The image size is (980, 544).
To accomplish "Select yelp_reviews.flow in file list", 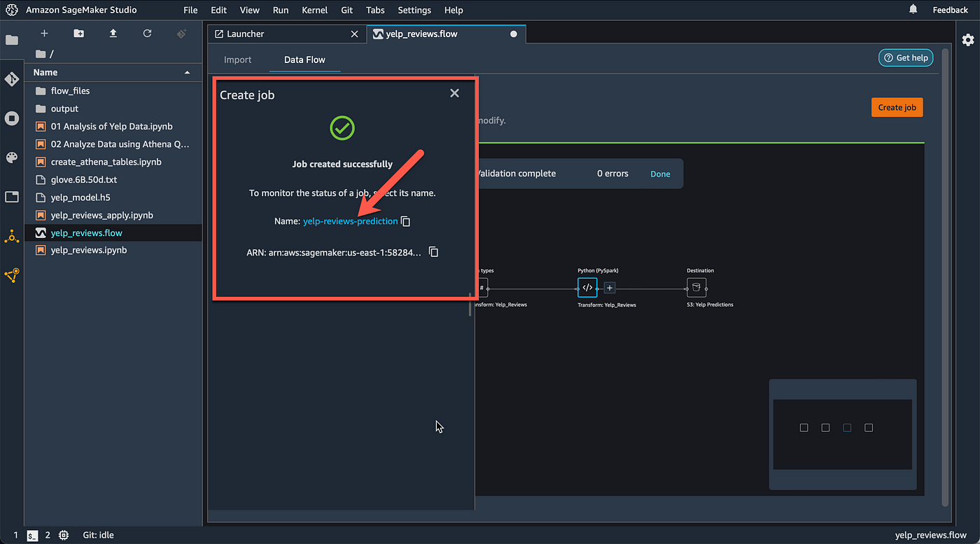I will (x=113, y=232).
